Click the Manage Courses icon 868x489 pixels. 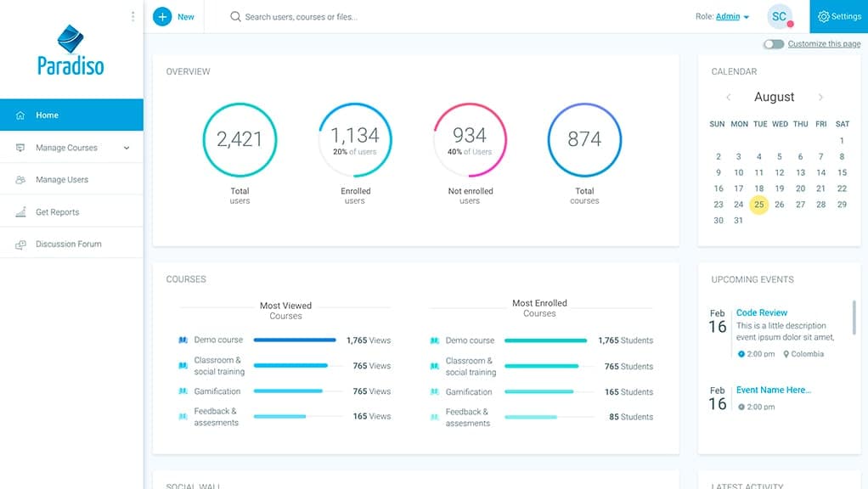[20, 148]
